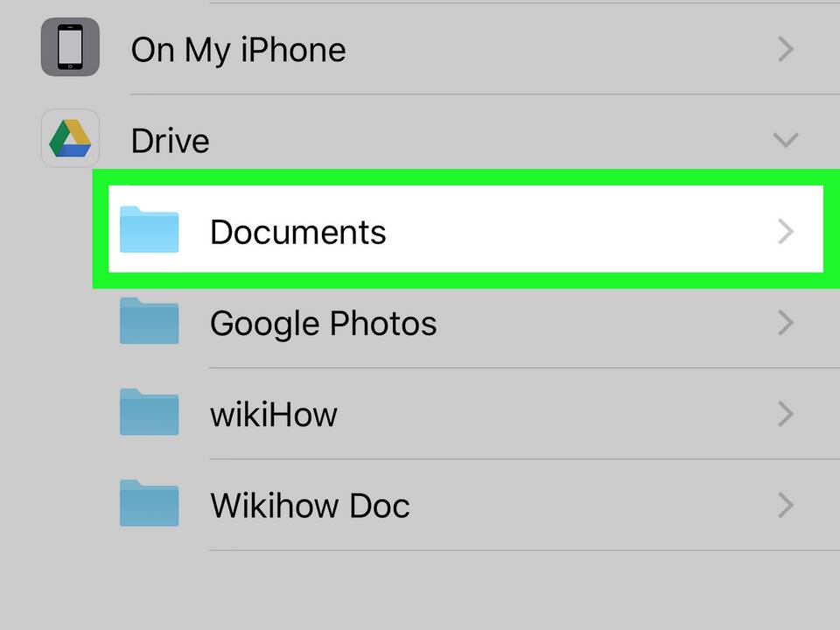Expand On My iPhone with its chevron

786,49
